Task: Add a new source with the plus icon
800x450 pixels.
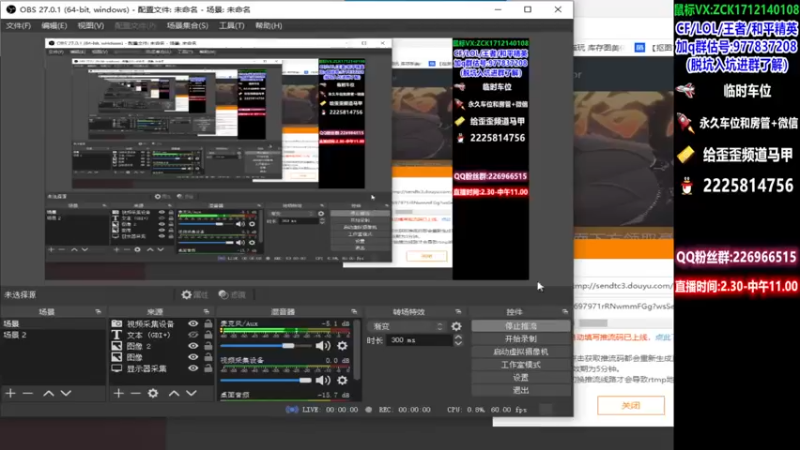Action: [x=118, y=393]
